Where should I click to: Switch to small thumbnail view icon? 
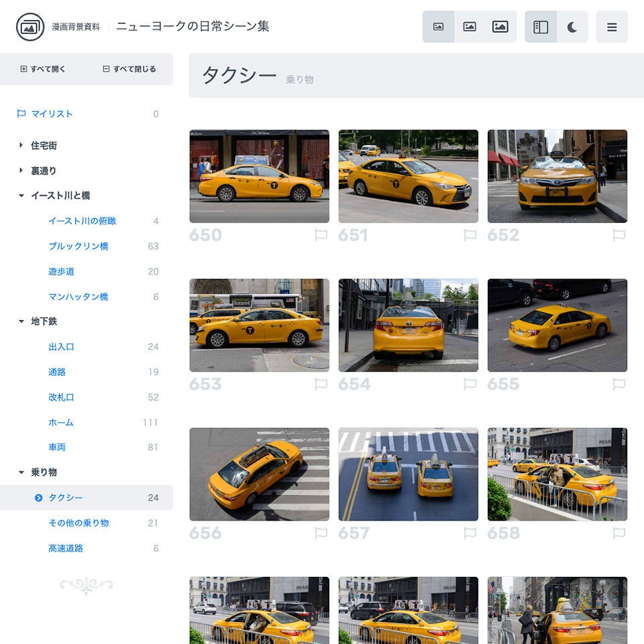(x=438, y=27)
